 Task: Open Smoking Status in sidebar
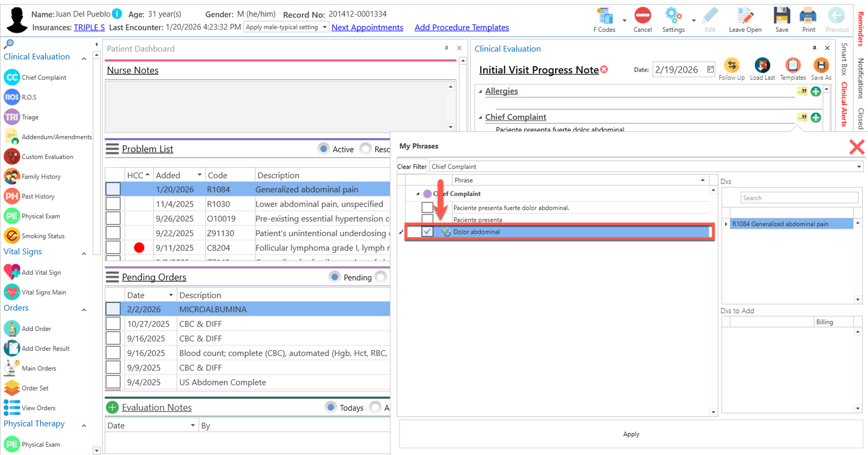43,236
